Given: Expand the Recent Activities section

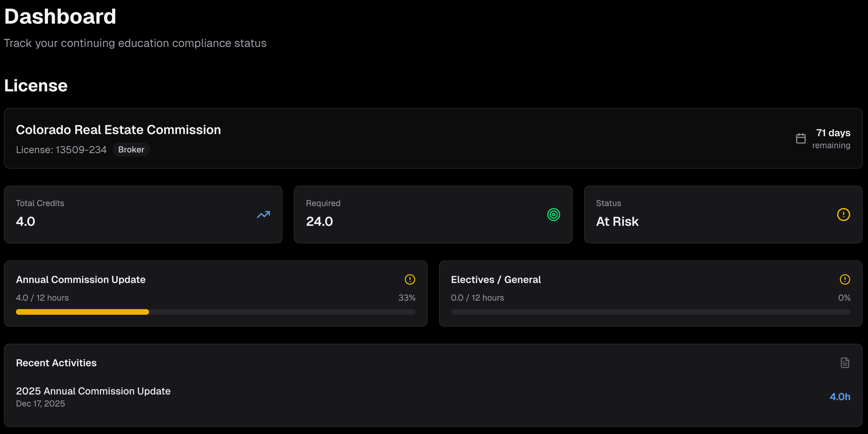Looking at the screenshot, I should 56,362.
